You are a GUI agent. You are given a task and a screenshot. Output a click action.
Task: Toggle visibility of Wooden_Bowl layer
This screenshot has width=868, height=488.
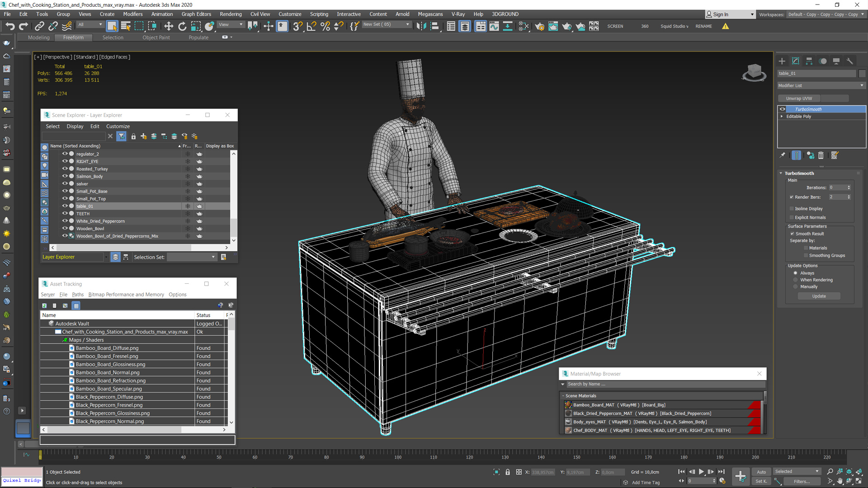coord(65,228)
